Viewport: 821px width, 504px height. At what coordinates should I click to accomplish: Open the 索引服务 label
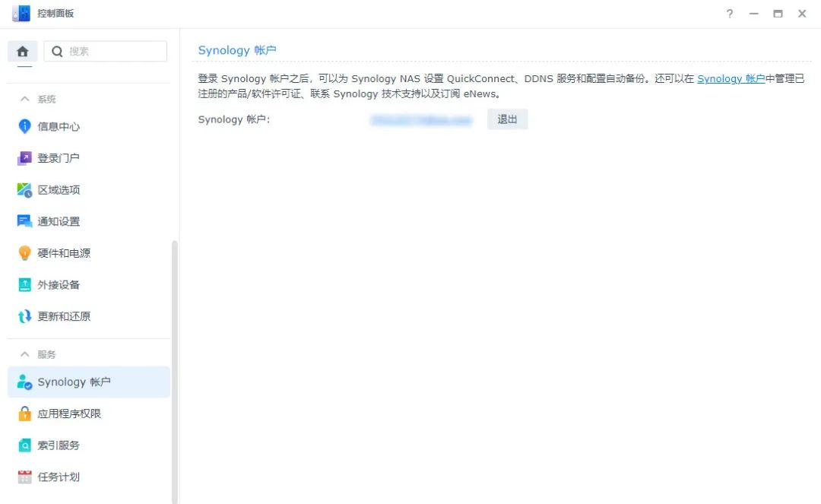tap(59, 445)
